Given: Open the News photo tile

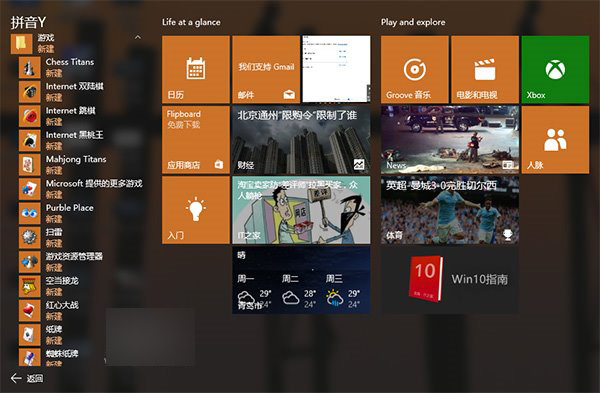Looking at the screenshot, I should coord(450,140).
